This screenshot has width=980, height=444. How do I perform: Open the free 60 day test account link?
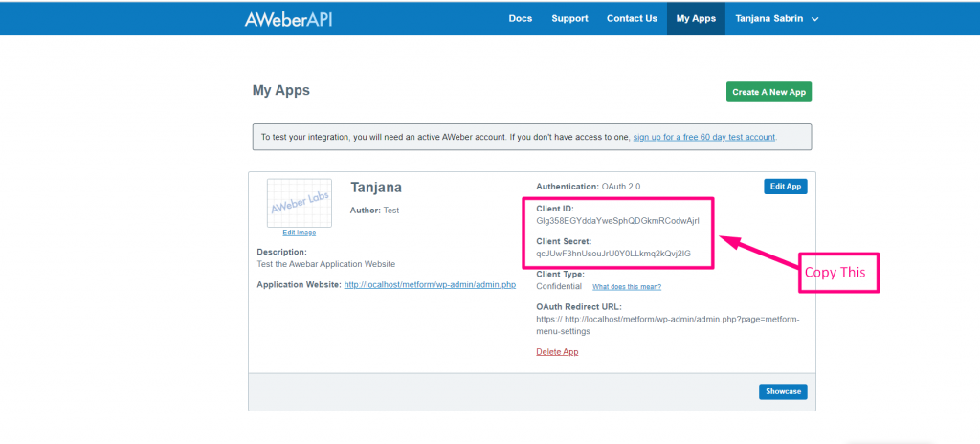pos(703,137)
